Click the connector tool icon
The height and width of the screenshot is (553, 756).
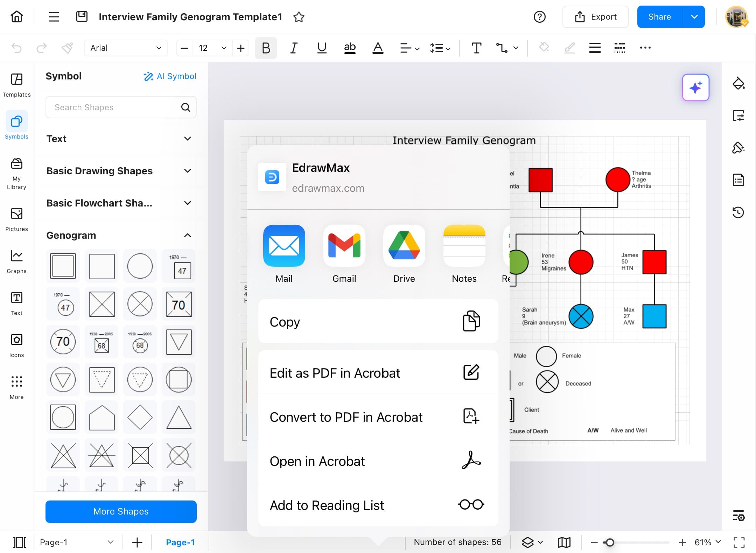click(502, 48)
